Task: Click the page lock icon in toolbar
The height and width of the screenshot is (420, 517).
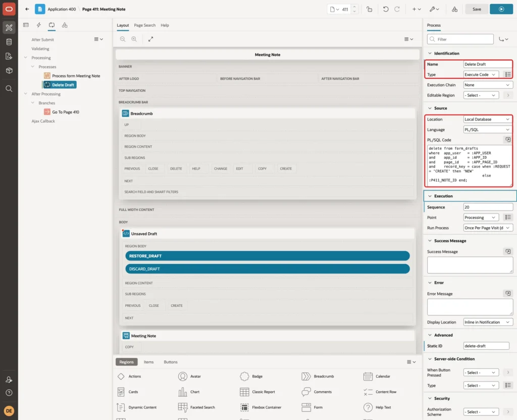Action: pos(369,9)
